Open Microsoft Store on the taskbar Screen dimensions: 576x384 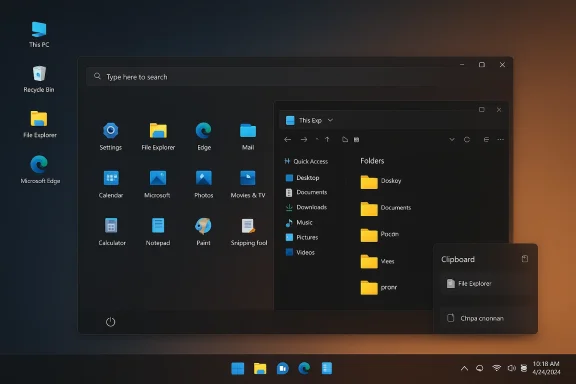[x=282, y=368]
